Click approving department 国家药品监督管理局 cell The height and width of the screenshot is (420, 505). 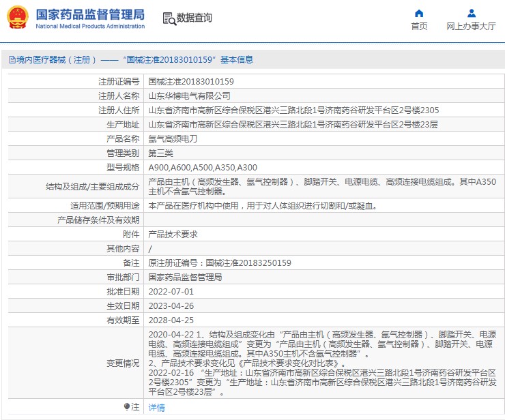pyautogui.click(x=185, y=277)
